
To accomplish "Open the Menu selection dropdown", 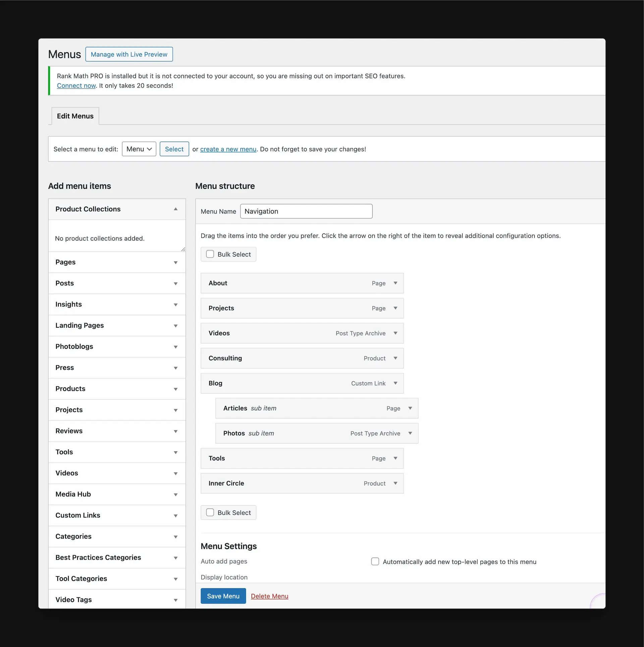I will [139, 149].
